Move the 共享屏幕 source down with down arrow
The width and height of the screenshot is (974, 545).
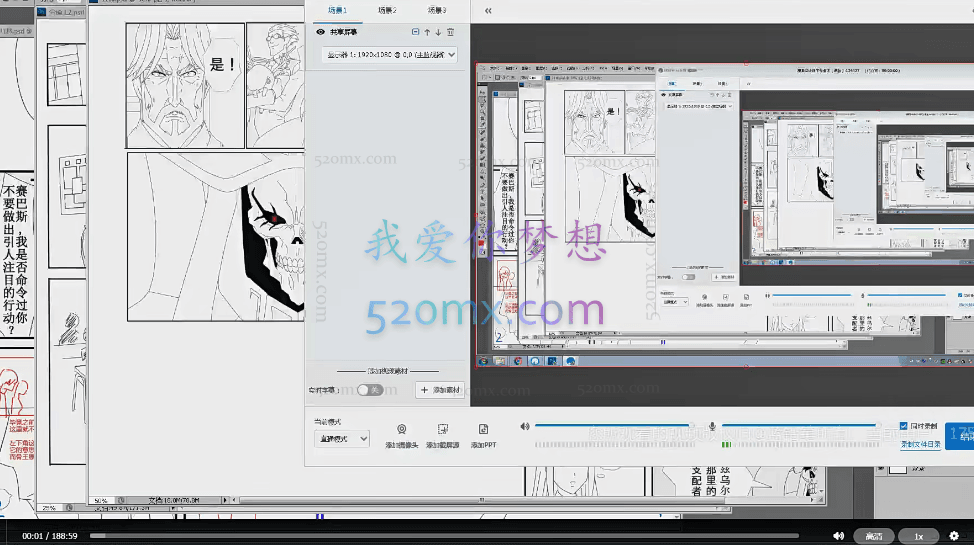pos(438,32)
